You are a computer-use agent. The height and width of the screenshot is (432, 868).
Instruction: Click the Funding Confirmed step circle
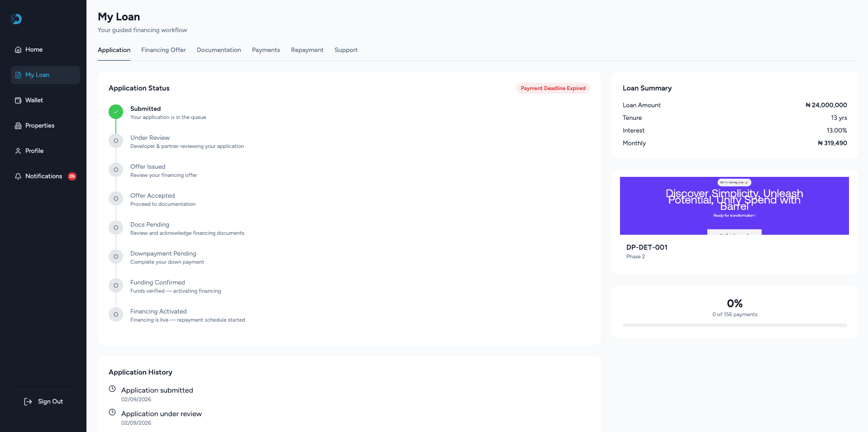[116, 285]
